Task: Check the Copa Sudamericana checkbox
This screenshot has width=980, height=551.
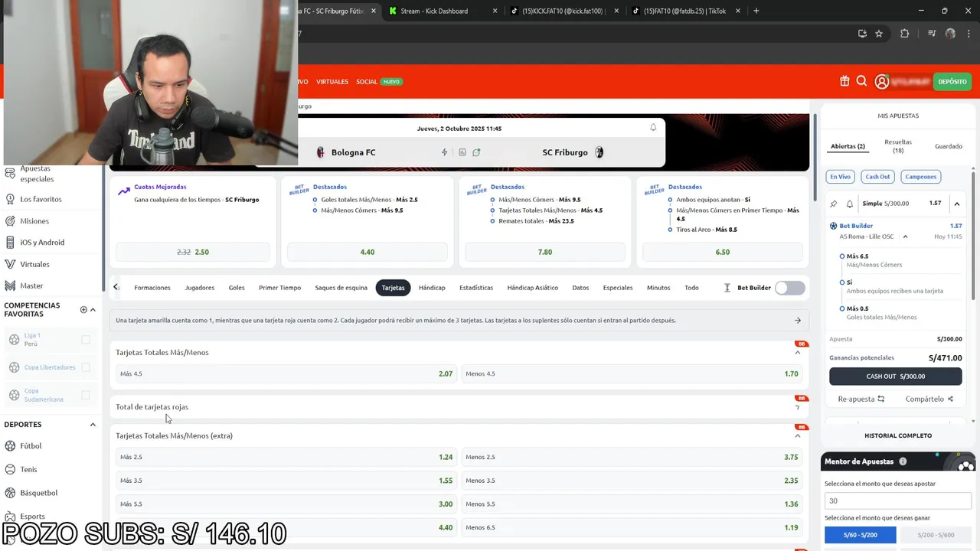Action: pos(86,395)
